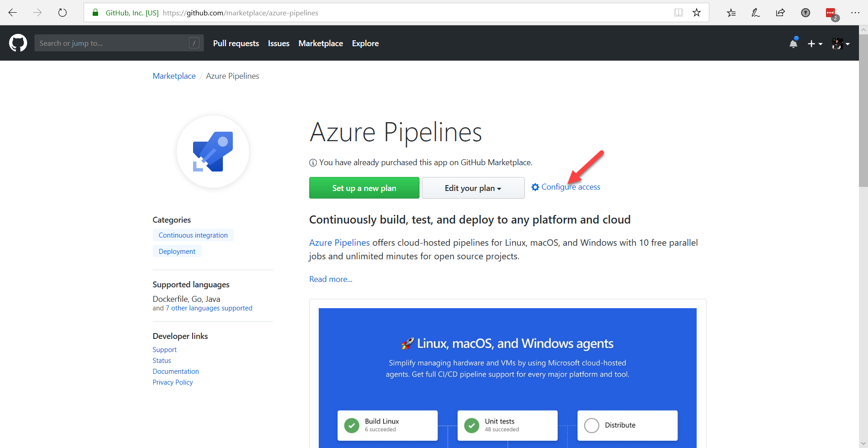Open Pull requests in the nav bar
The width and height of the screenshot is (868, 448).
click(x=236, y=43)
